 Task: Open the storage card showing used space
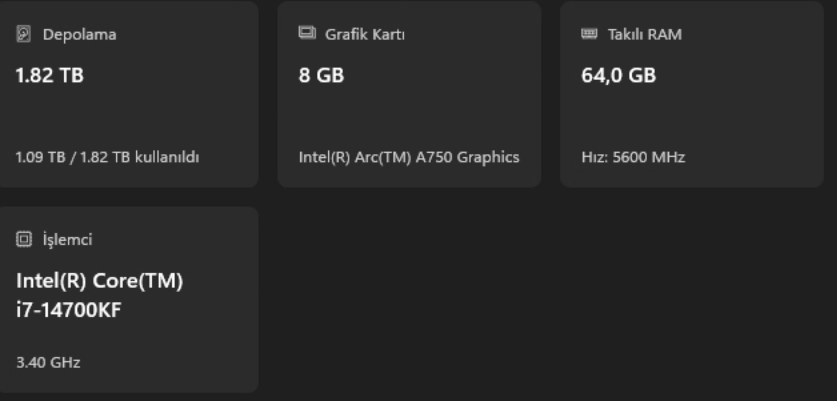tap(129, 94)
